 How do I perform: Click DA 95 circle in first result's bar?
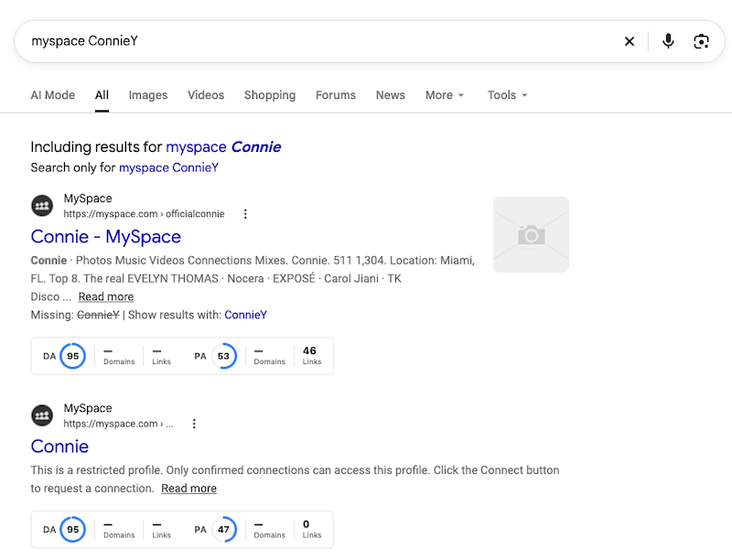73,356
